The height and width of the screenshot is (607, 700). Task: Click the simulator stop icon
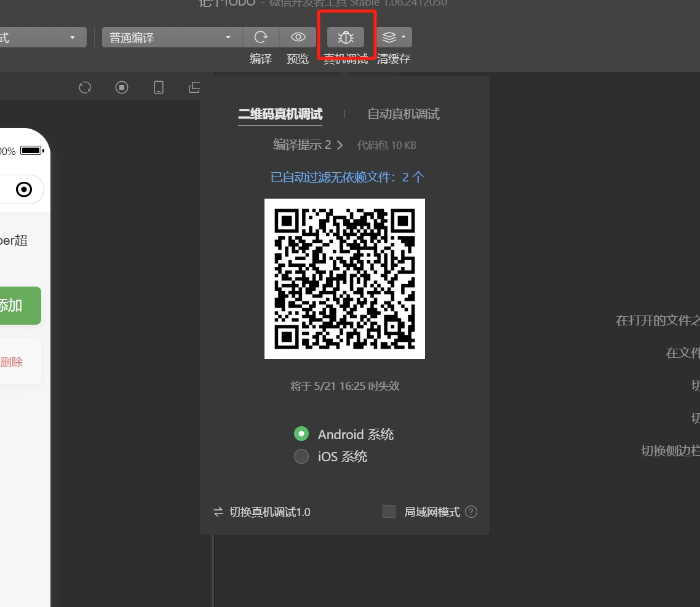[x=121, y=87]
